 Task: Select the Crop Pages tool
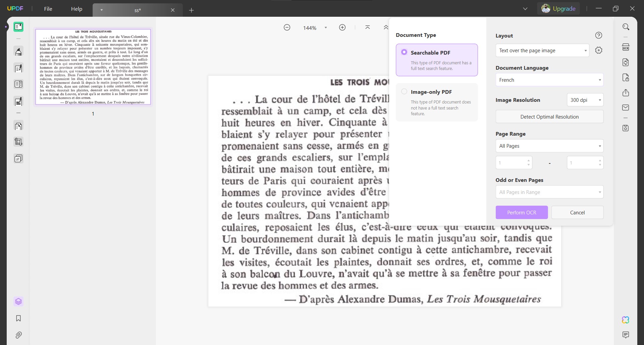pos(18,141)
